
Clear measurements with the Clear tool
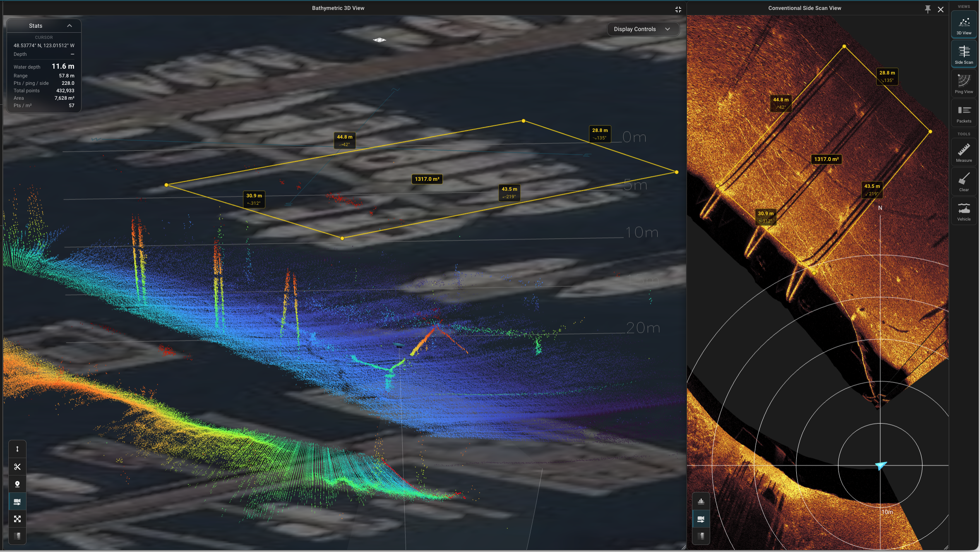click(964, 182)
